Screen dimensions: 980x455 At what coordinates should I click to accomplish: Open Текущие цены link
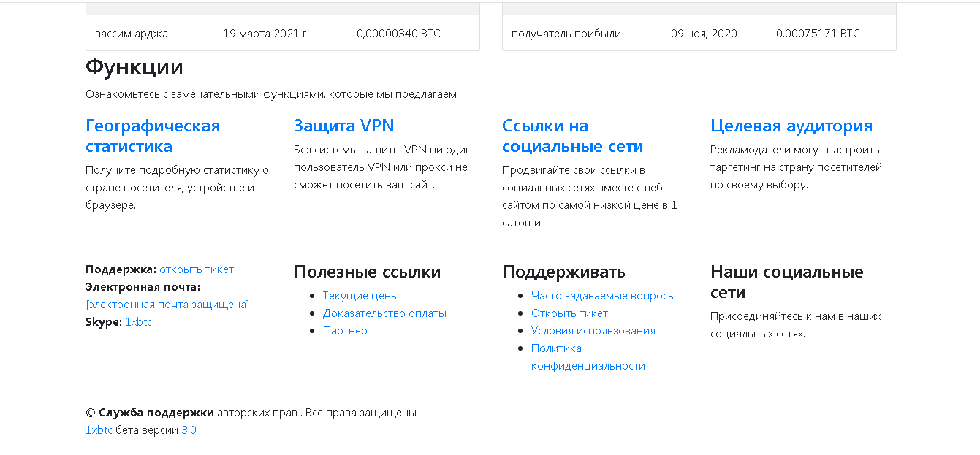point(361,296)
